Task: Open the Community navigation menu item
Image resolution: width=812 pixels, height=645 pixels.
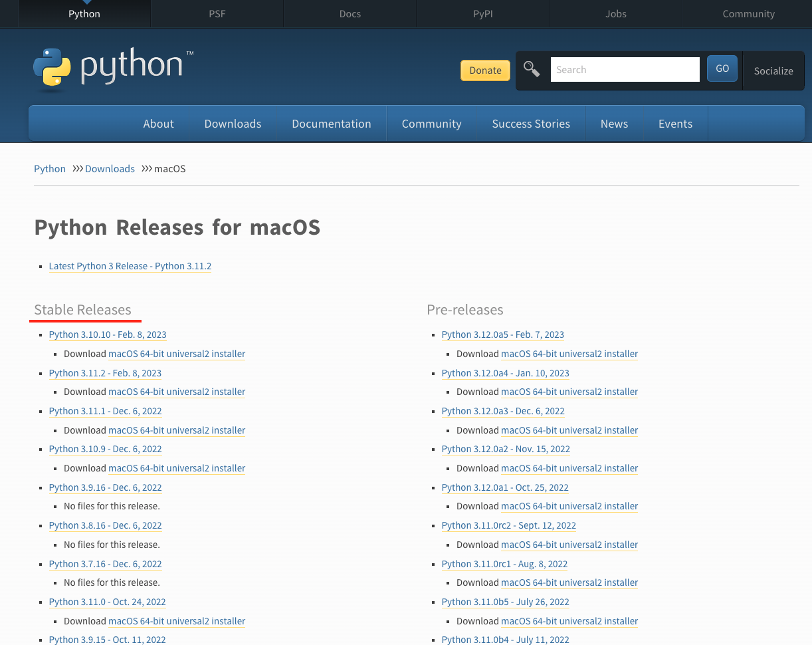Action: click(x=431, y=124)
